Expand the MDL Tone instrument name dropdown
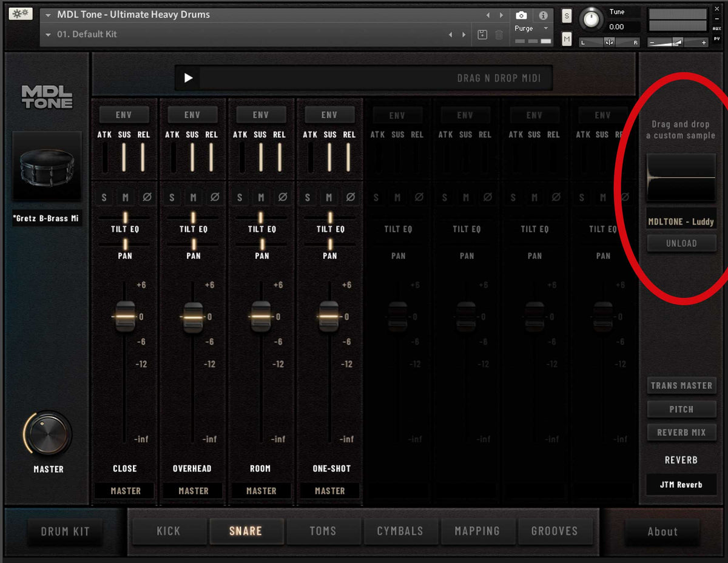Viewport: 728px width, 563px height. [48, 15]
